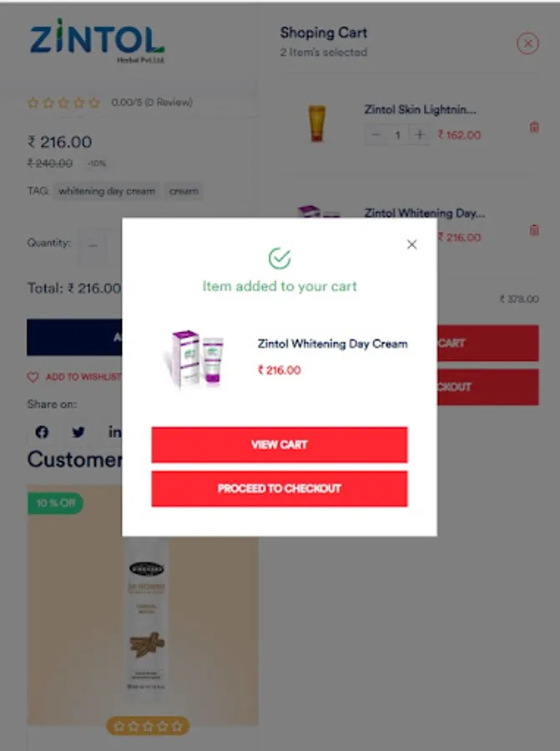Open Zintol Skin Lightning product thumbnail
560x751 pixels.
(x=316, y=123)
